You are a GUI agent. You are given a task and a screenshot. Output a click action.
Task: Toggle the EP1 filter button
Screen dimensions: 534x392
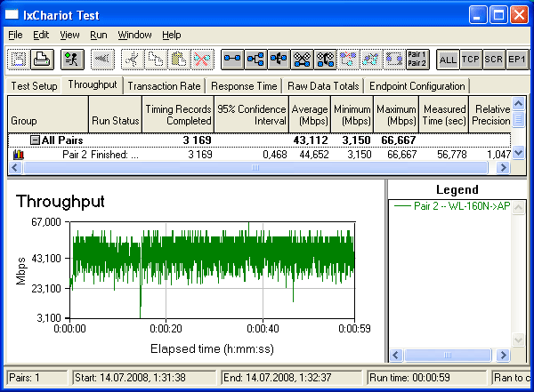click(x=517, y=60)
